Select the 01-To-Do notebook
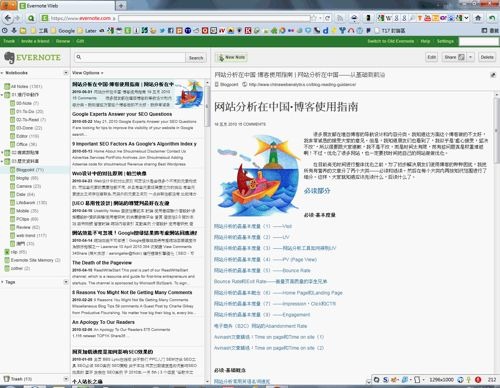500x388 pixels. 29,111
